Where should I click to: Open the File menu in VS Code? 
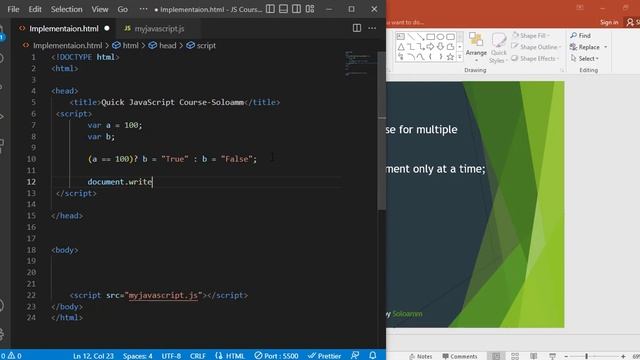(x=13, y=9)
